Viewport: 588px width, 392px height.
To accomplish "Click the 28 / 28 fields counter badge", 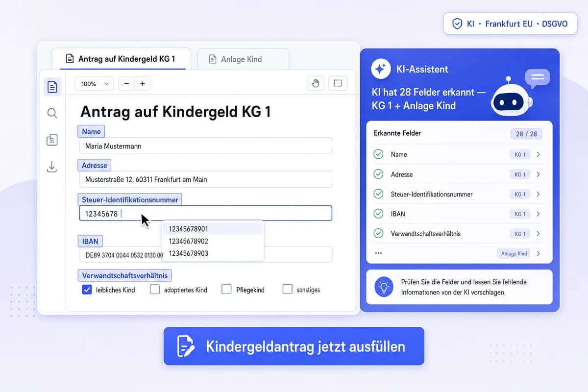I will pos(526,134).
